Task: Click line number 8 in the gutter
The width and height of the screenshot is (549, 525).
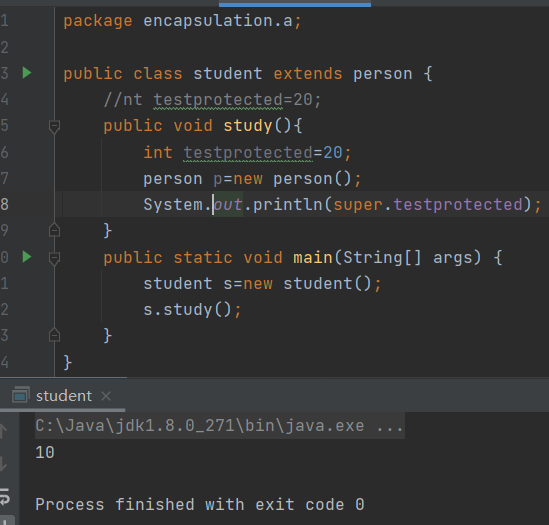Action: [4, 204]
